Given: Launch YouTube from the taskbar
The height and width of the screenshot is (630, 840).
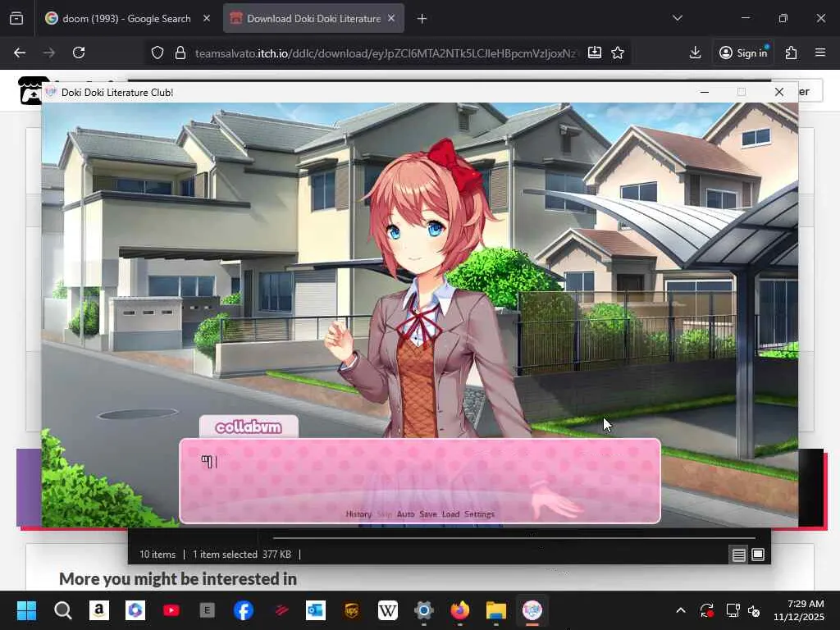Looking at the screenshot, I should [x=171, y=610].
